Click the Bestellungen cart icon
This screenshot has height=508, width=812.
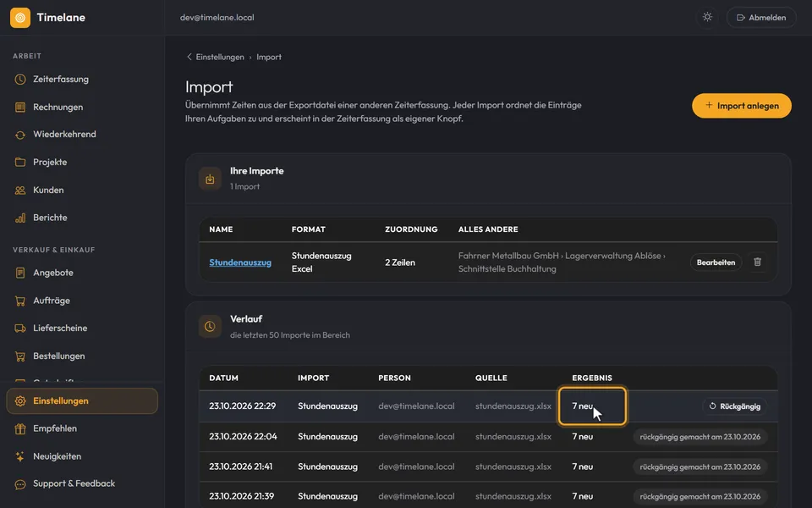[20, 356]
